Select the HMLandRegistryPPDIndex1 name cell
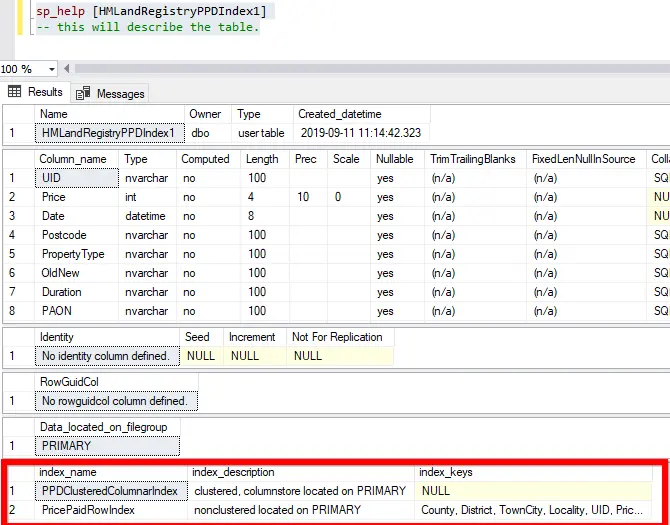The width and height of the screenshot is (670, 525). (x=108, y=133)
